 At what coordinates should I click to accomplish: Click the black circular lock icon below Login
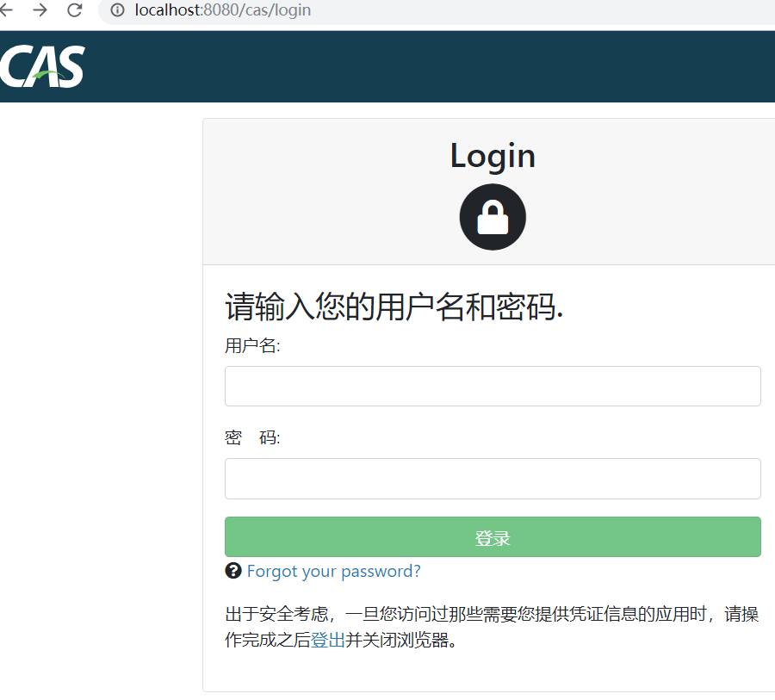point(492,216)
